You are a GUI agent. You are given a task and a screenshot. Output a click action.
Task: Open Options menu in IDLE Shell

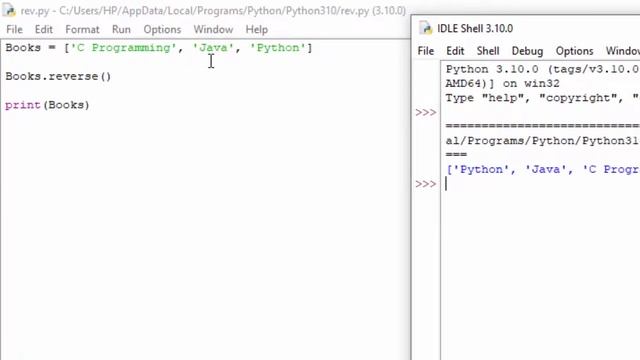point(574,51)
